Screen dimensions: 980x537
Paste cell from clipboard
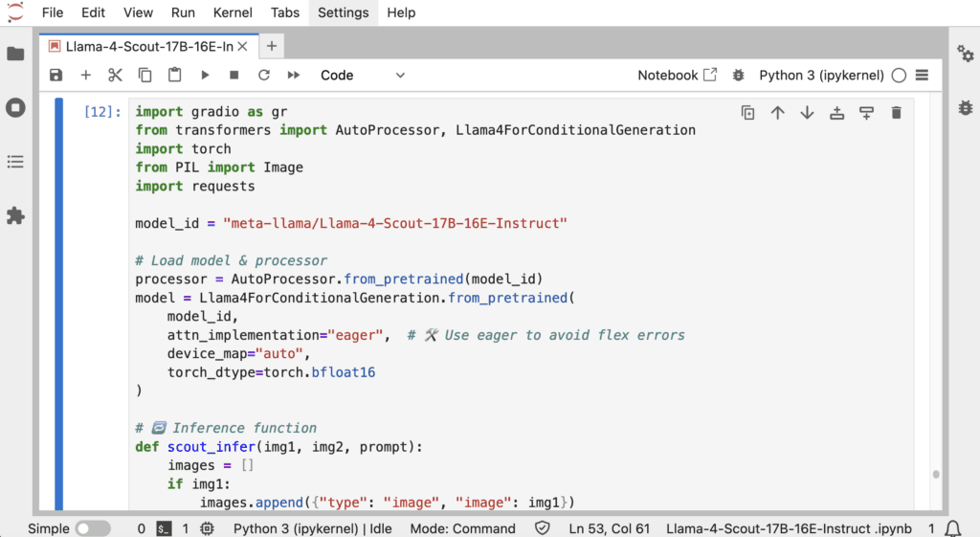pyautogui.click(x=174, y=75)
